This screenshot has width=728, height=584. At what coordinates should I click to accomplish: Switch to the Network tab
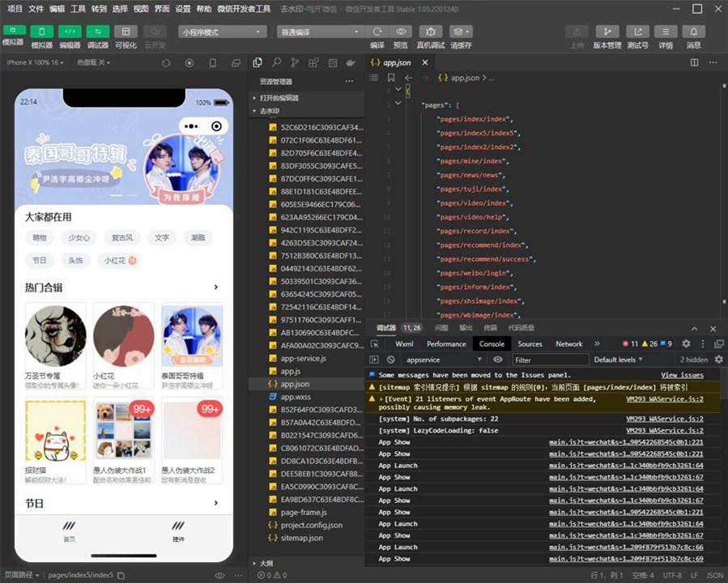point(568,344)
